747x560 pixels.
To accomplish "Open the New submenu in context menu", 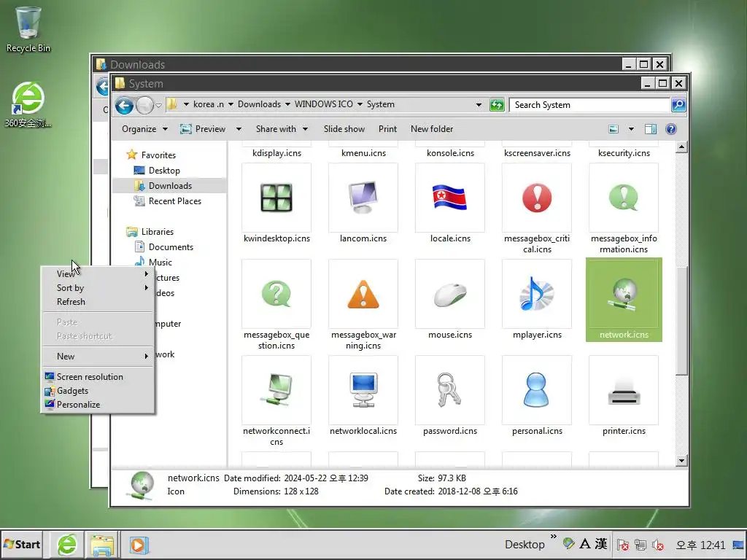I will pyautogui.click(x=98, y=356).
